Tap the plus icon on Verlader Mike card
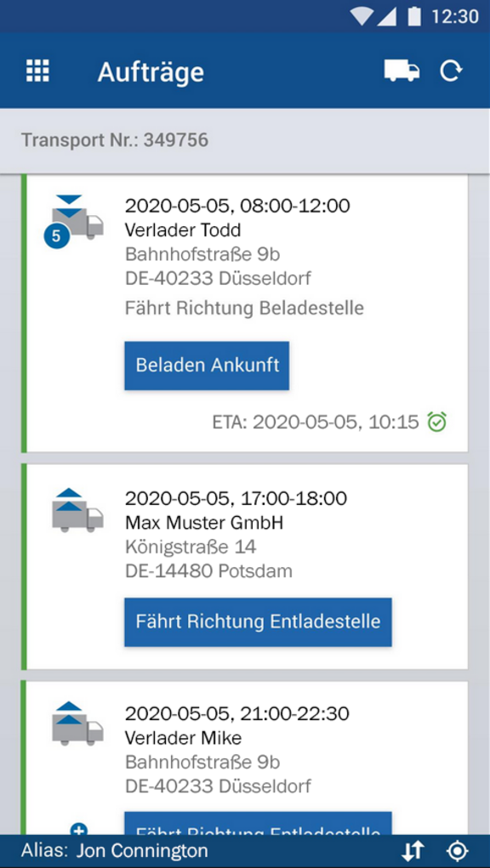490x868 pixels. point(79,829)
